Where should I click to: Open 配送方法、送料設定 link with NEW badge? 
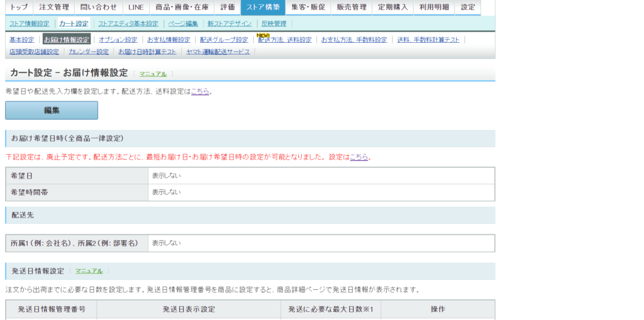pos(284,40)
